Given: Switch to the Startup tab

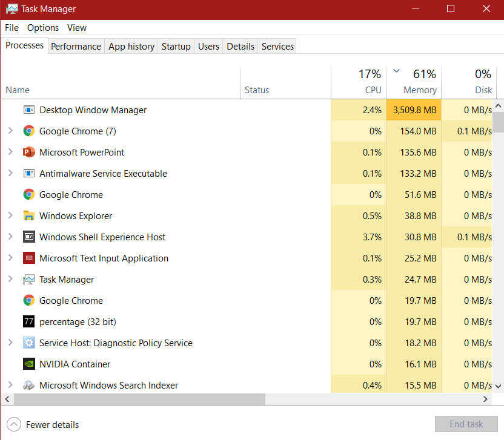Looking at the screenshot, I should click(x=176, y=47).
